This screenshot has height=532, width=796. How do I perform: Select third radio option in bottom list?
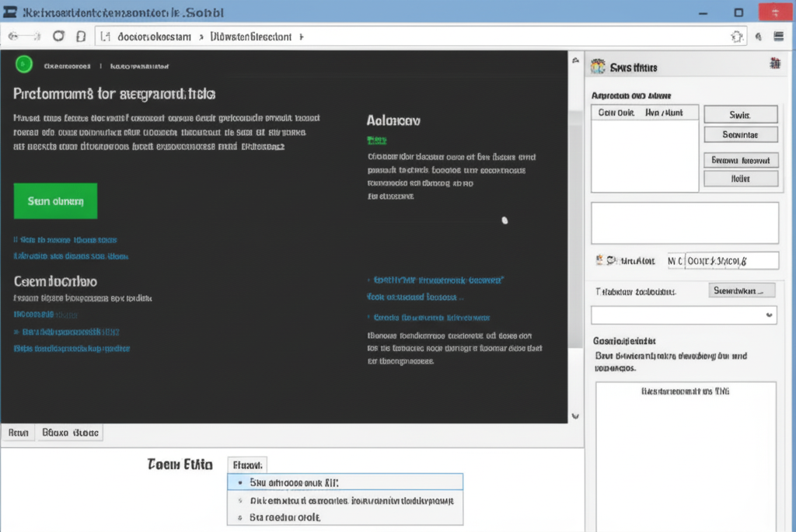click(240, 518)
